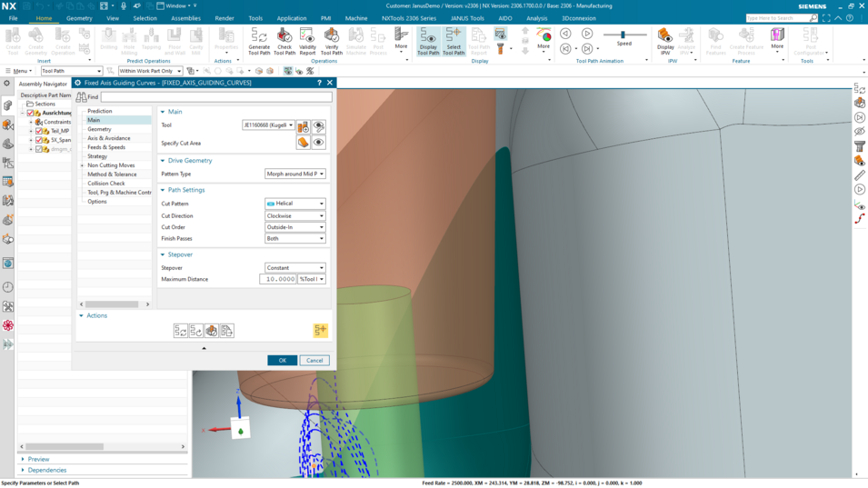Viewport: 868px width, 488px height.
Task: Click Verify Tool Path icon
Action: [332, 35]
